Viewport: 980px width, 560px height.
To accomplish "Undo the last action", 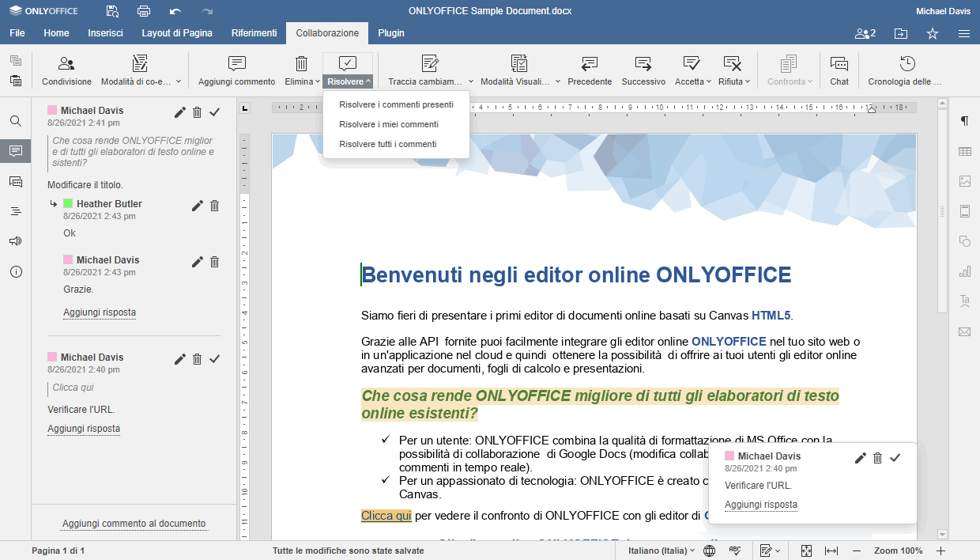I will pos(175,11).
